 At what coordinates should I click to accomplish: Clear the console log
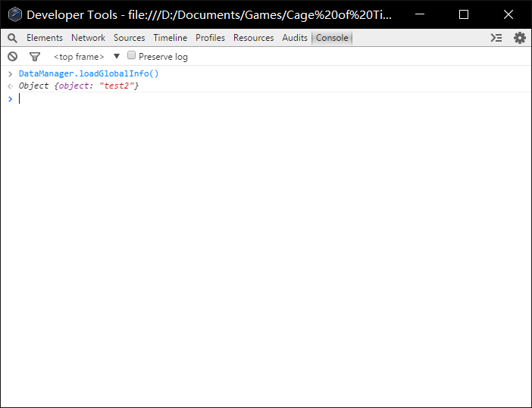coord(13,56)
